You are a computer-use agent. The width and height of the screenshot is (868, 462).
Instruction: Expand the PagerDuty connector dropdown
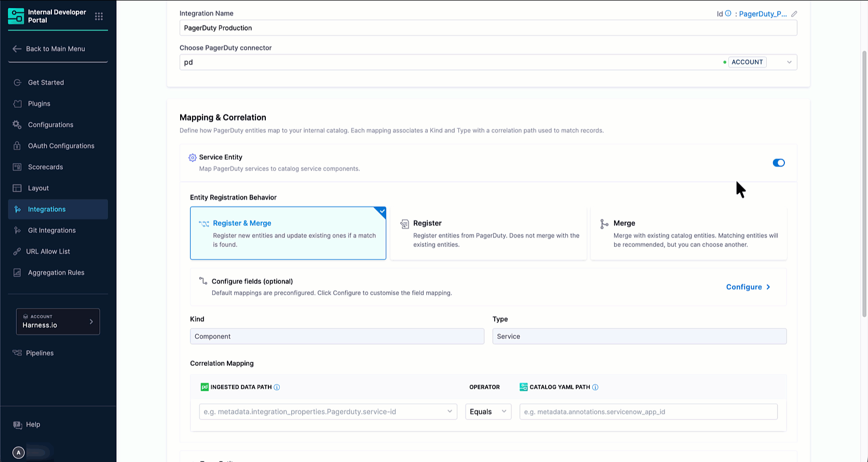789,62
